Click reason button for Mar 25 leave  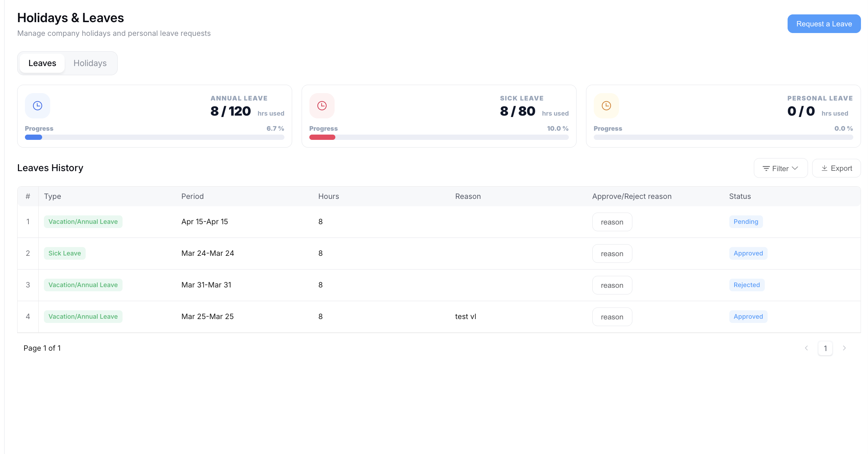612,317
